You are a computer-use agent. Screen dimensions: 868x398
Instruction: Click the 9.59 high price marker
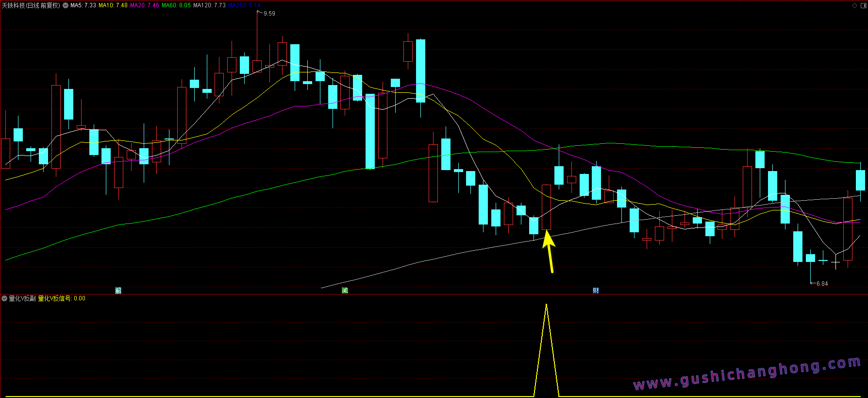[269, 14]
